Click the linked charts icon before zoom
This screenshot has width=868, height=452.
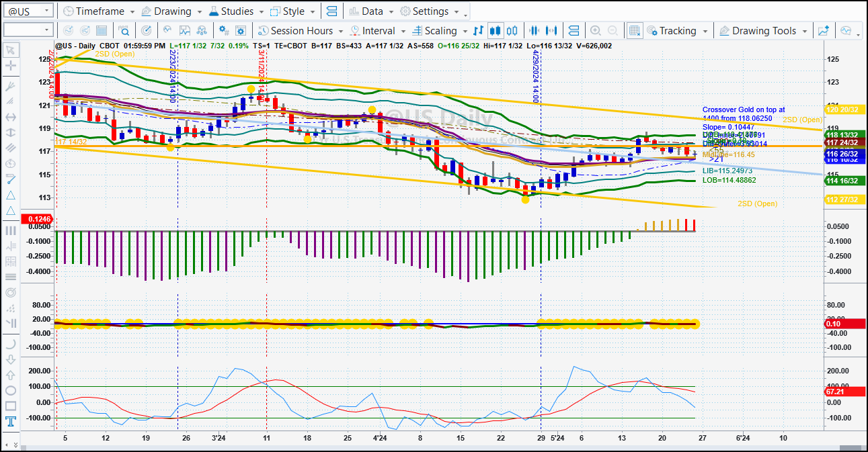click(x=574, y=31)
